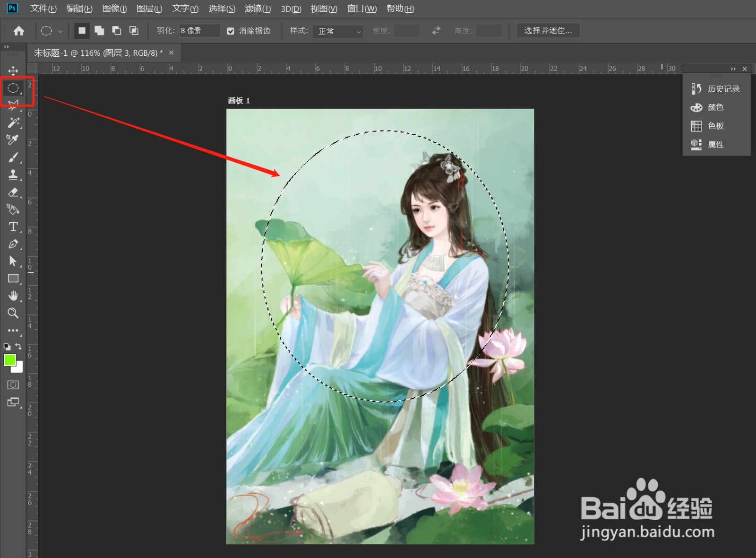The height and width of the screenshot is (558, 756).
Task: Open the Select menu
Action: (x=222, y=9)
